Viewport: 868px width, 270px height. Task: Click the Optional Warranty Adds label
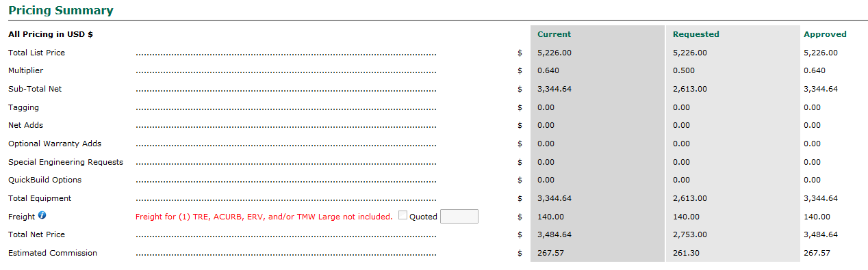[x=55, y=144]
